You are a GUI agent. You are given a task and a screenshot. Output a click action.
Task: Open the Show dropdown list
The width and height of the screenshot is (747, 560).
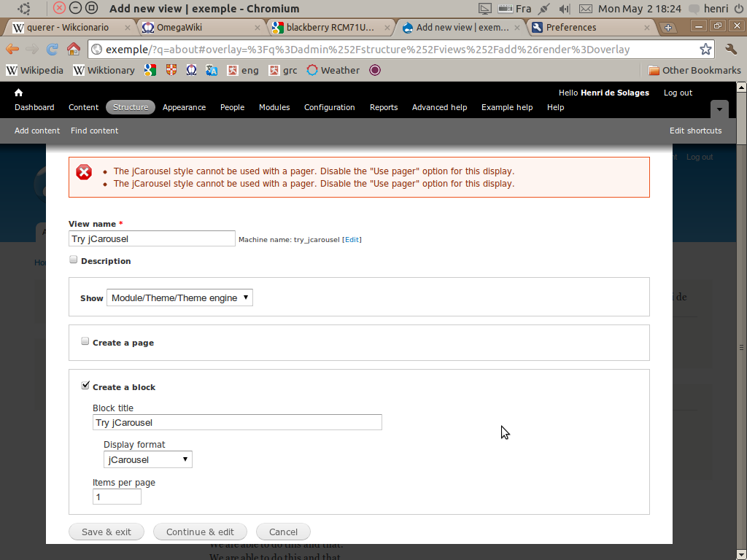(179, 297)
